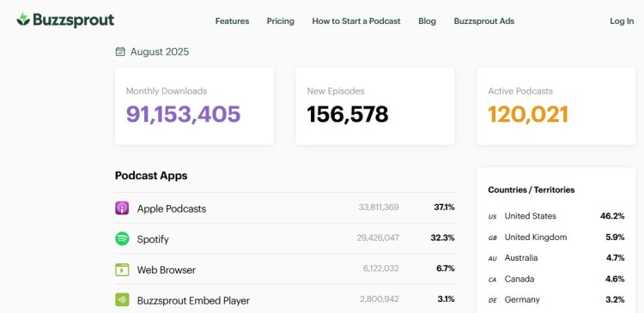
Task: Click the Apple Podcasts app icon
Action: 122,208
